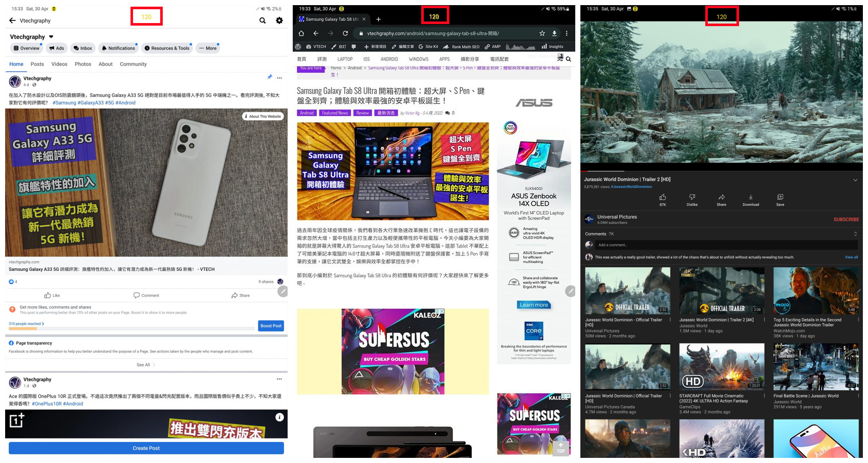Share the Galaxy A33 post
Image resolution: width=868 pixels, height=463 pixels.
pyautogui.click(x=241, y=295)
